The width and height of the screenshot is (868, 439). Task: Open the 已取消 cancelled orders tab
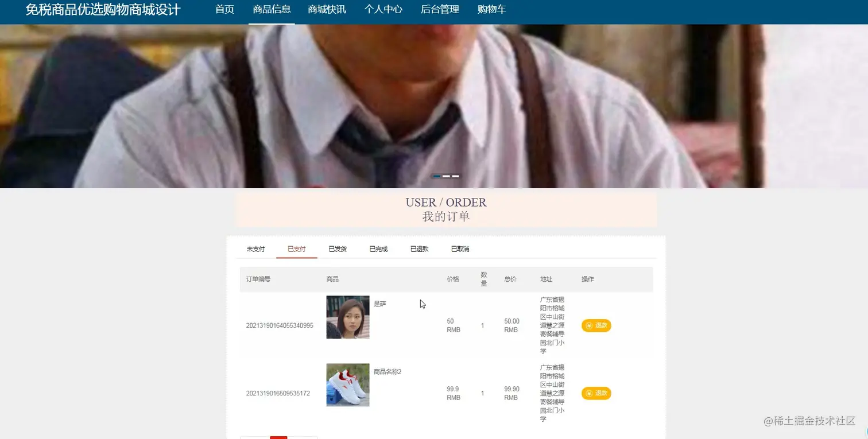click(460, 249)
